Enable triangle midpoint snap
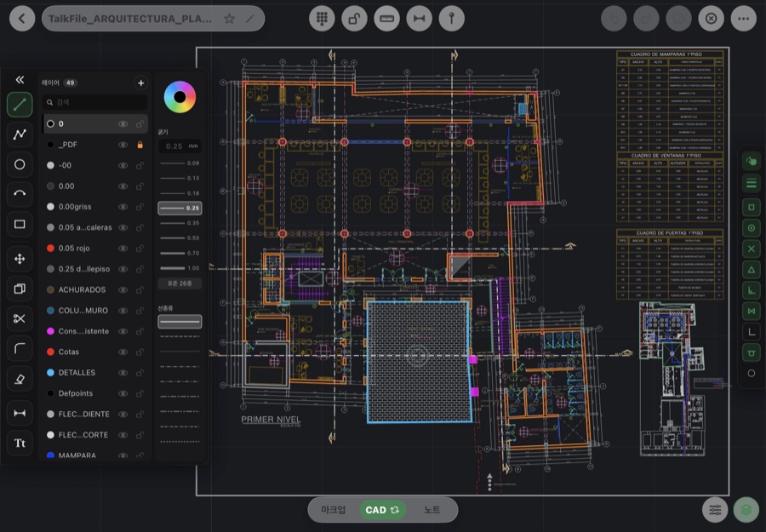This screenshot has width=766, height=532. [752, 270]
